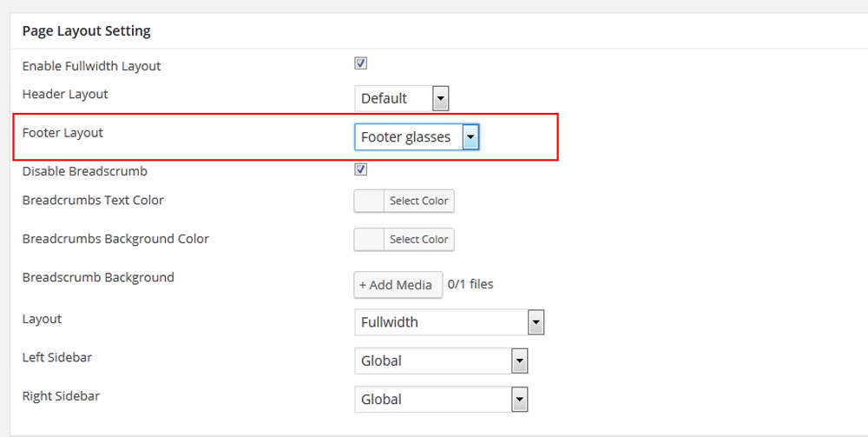Click the 0/1 files counter text
The height and width of the screenshot is (437, 868).
[x=470, y=284]
